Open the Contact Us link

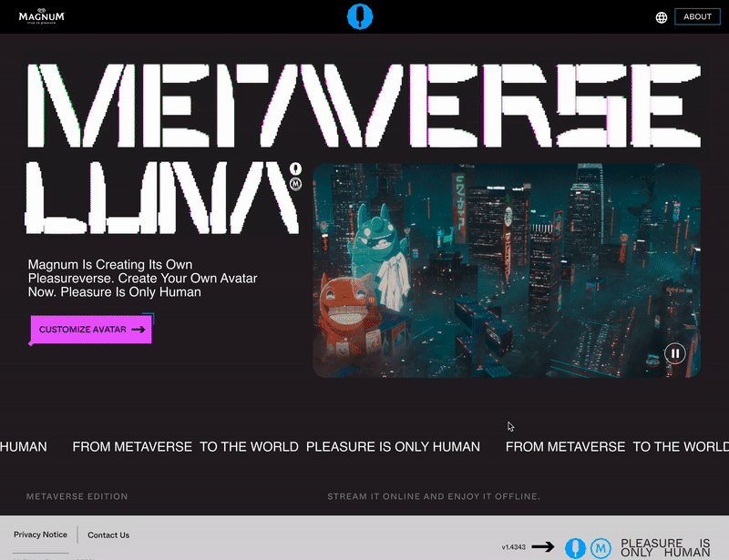coord(108,535)
